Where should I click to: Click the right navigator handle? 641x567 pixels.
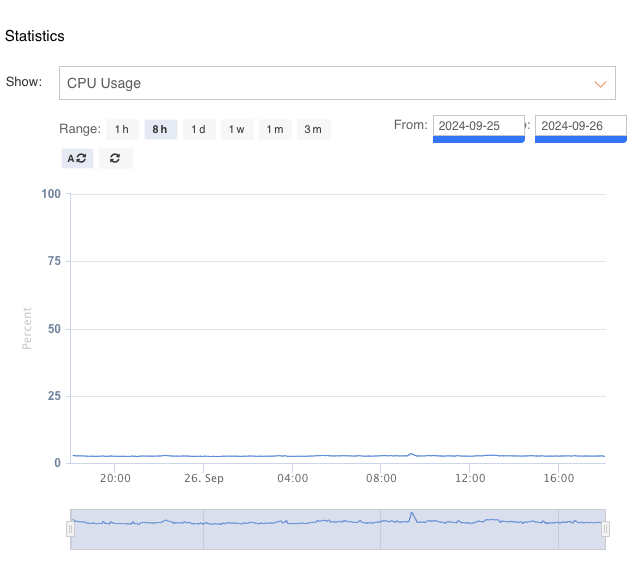(x=605, y=529)
